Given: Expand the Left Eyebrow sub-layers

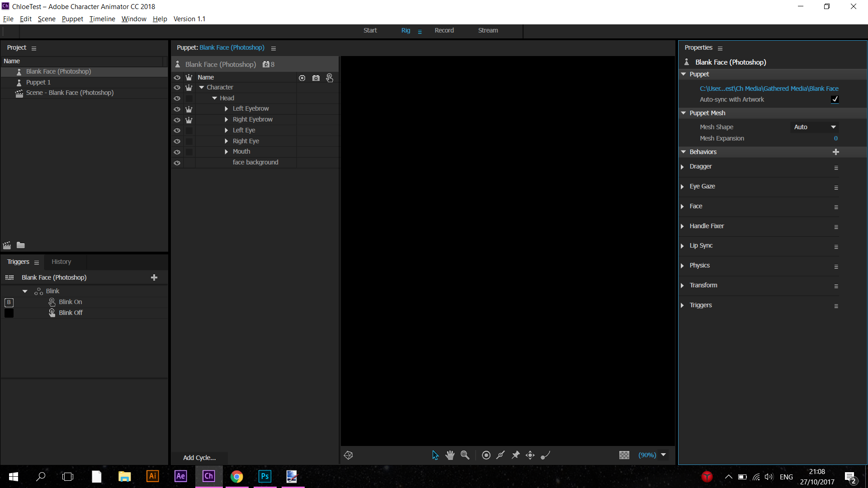Looking at the screenshot, I should click(x=227, y=108).
